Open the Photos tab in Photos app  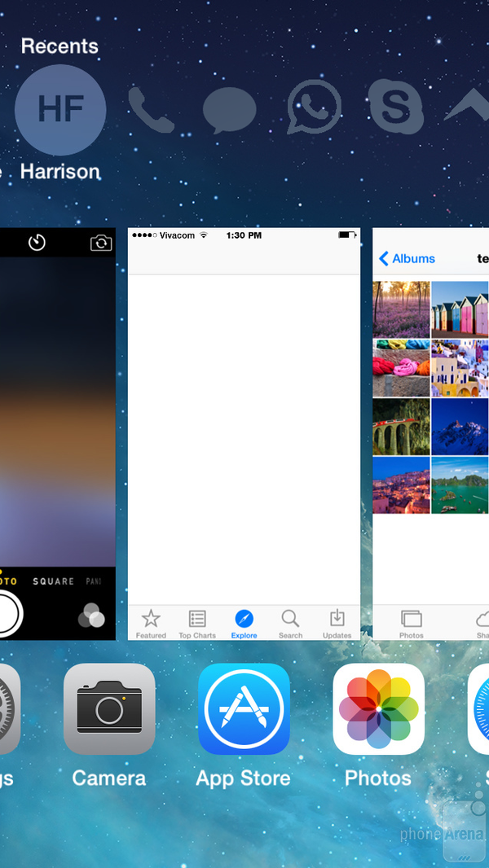click(x=411, y=625)
